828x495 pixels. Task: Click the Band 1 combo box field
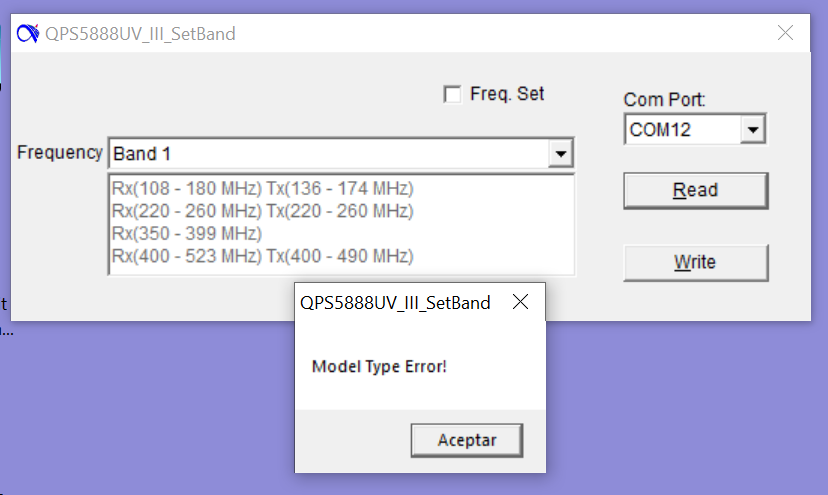(328, 154)
